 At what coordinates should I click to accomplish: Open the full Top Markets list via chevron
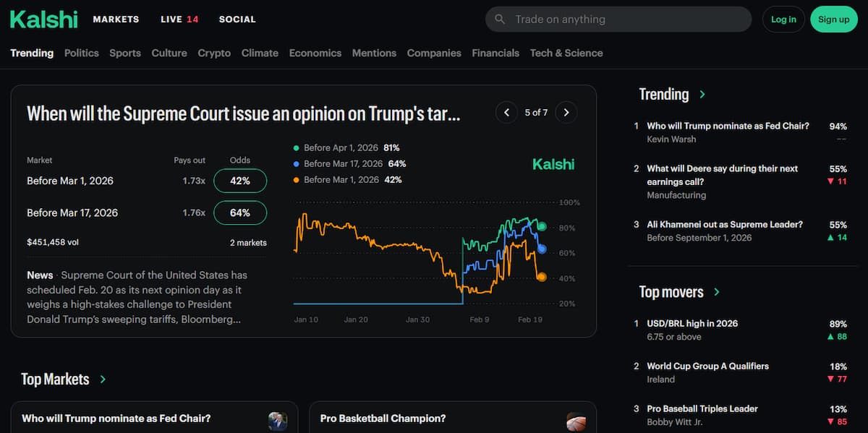pos(102,379)
